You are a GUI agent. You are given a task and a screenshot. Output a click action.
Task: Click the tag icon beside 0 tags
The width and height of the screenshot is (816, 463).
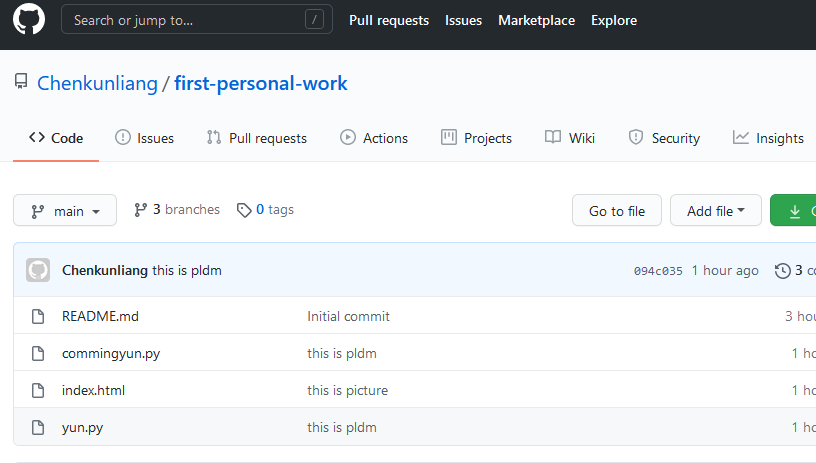click(244, 210)
